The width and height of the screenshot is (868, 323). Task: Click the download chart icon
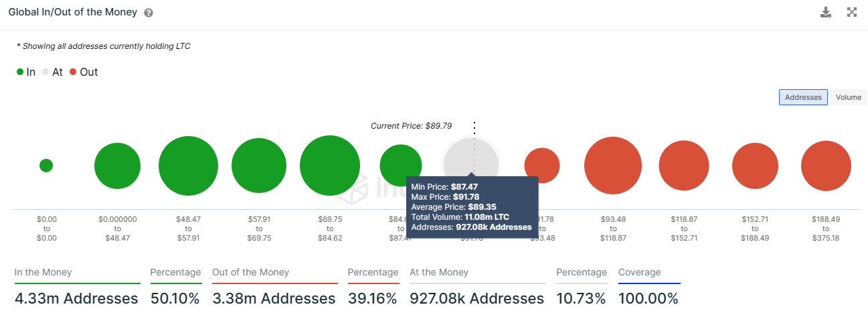826,12
